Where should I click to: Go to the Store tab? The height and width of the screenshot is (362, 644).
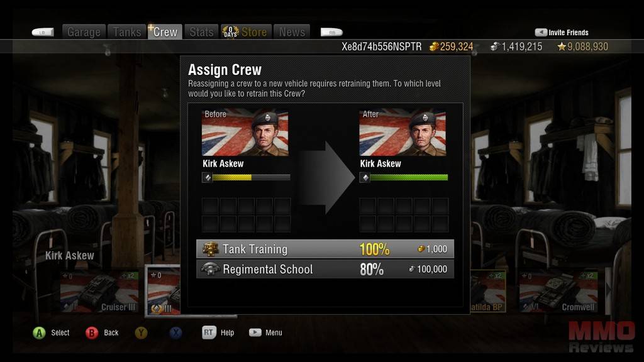(246, 31)
